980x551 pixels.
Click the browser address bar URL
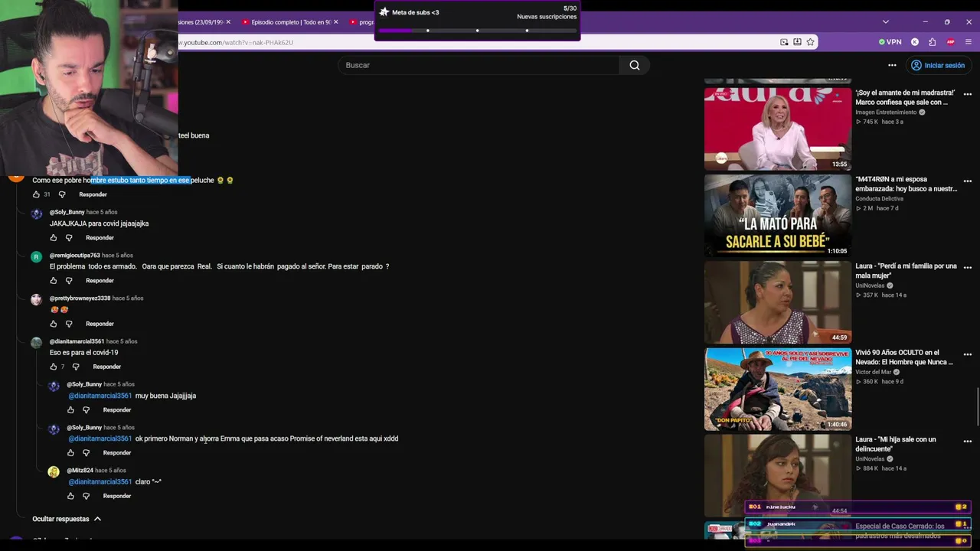pyautogui.click(x=237, y=42)
